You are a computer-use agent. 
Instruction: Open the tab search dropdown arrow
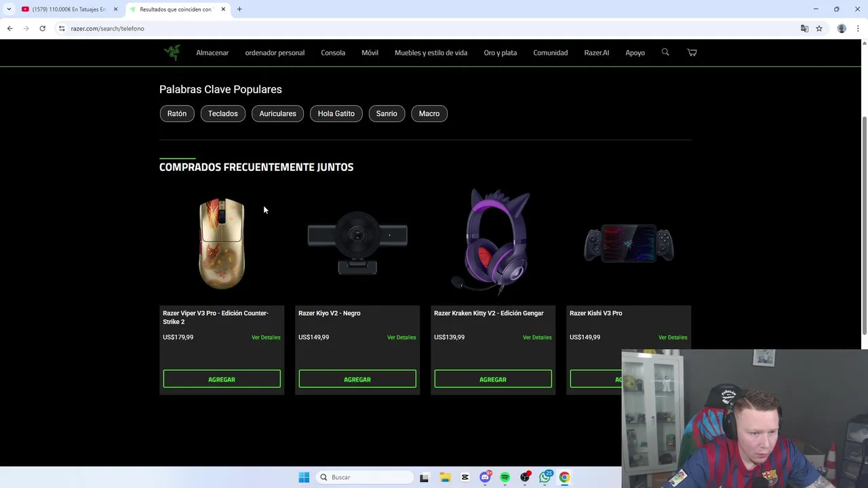(9, 9)
